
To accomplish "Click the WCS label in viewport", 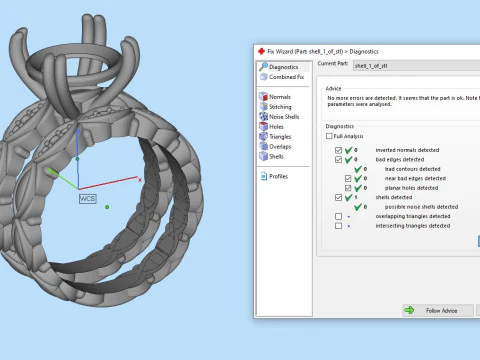I will coord(87,199).
